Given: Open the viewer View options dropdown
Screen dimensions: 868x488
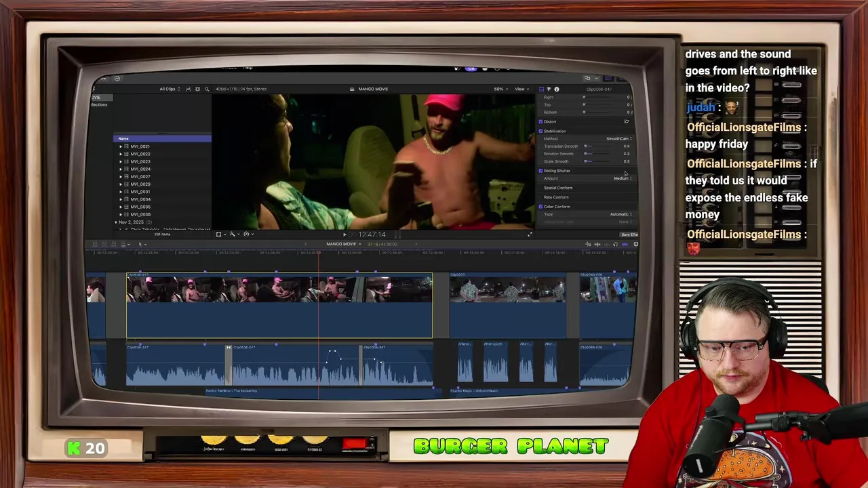Looking at the screenshot, I should pyautogui.click(x=521, y=89).
